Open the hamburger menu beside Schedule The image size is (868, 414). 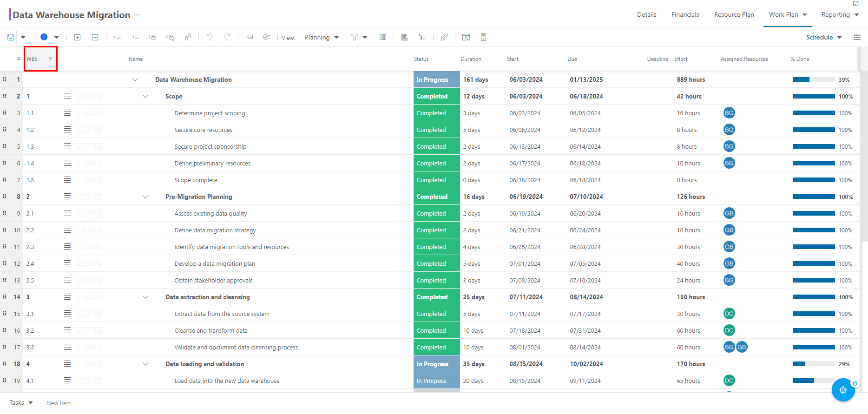[857, 37]
